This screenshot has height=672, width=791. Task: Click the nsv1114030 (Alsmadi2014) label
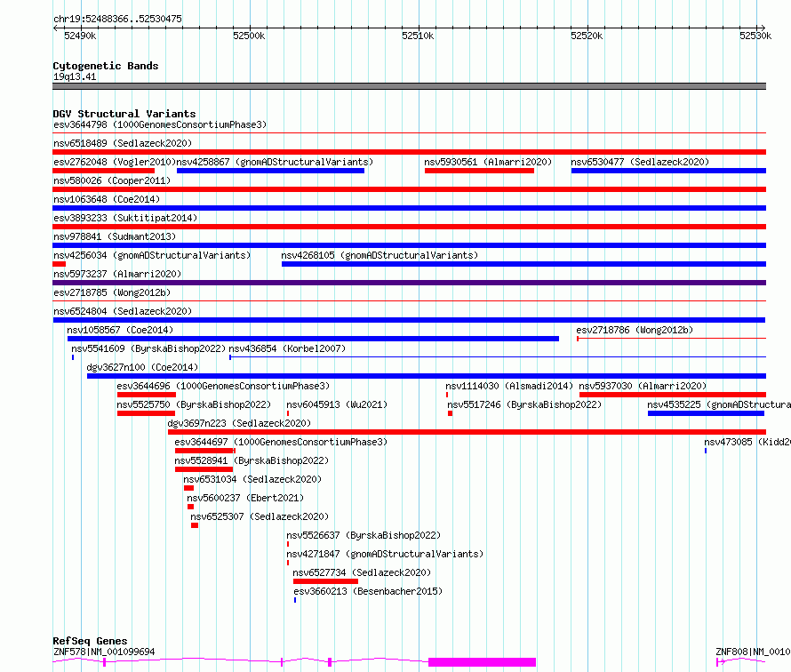tap(509, 386)
